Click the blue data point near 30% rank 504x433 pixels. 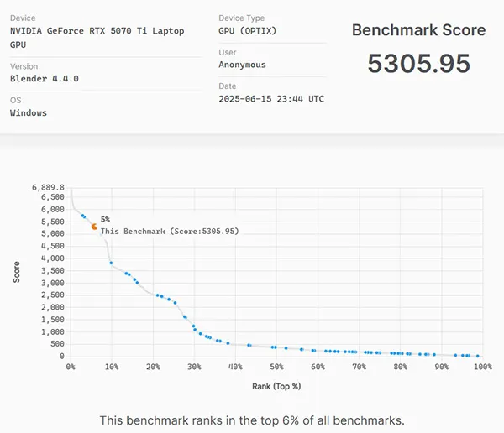(x=194, y=326)
